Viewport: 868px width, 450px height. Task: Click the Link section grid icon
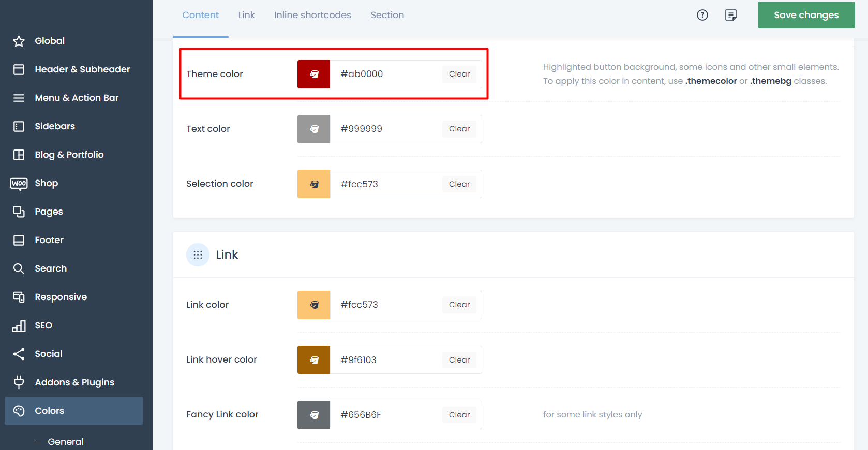(x=198, y=254)
